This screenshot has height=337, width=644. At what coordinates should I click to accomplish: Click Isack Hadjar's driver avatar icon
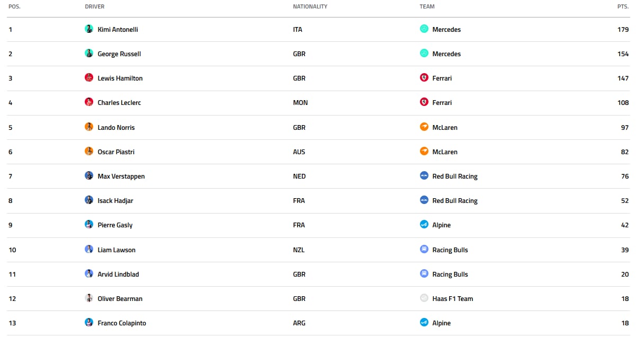point(89,200)
